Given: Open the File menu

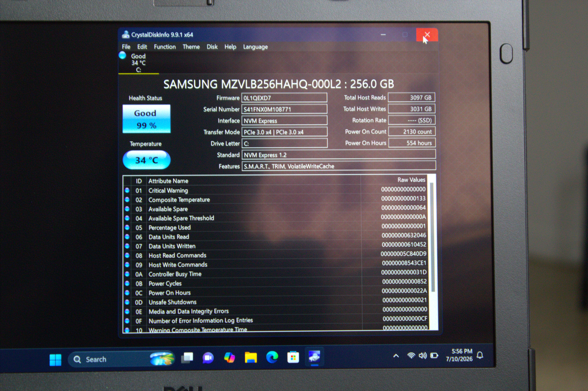Looking at the screenshot, I should tap(126, 47).
